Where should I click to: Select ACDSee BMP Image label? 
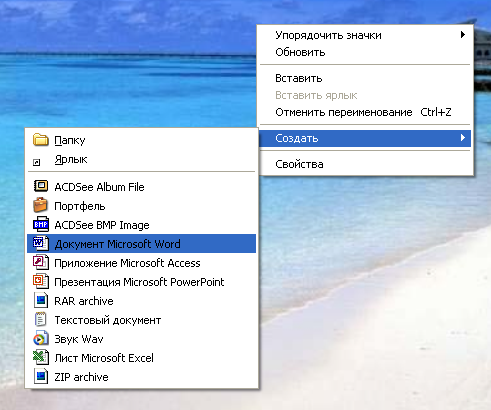[102, 225]
